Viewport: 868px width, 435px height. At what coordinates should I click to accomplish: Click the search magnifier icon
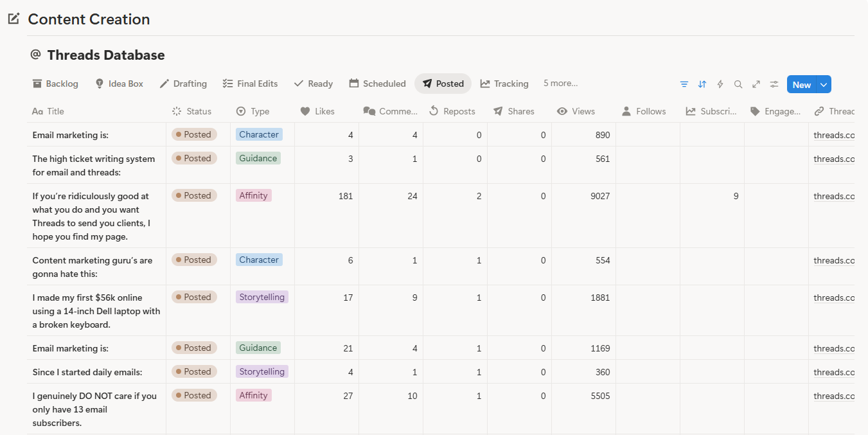click(x=738, y=84)
